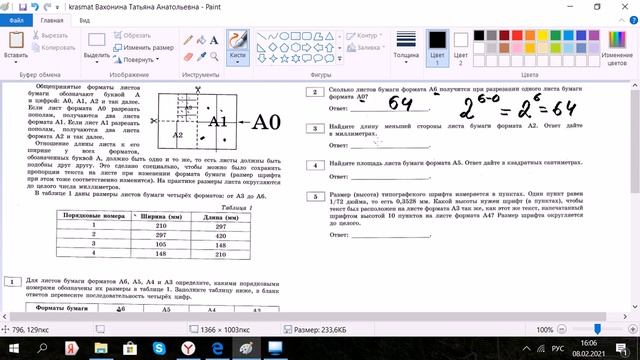
Task: Open the Edit colors dialog
Action: coord(617,48)
